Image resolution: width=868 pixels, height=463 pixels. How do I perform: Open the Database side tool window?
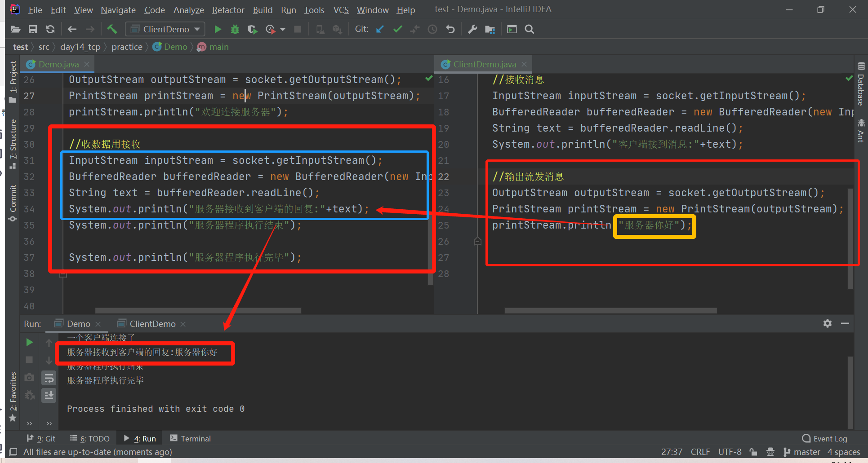[x=861, y=84]
